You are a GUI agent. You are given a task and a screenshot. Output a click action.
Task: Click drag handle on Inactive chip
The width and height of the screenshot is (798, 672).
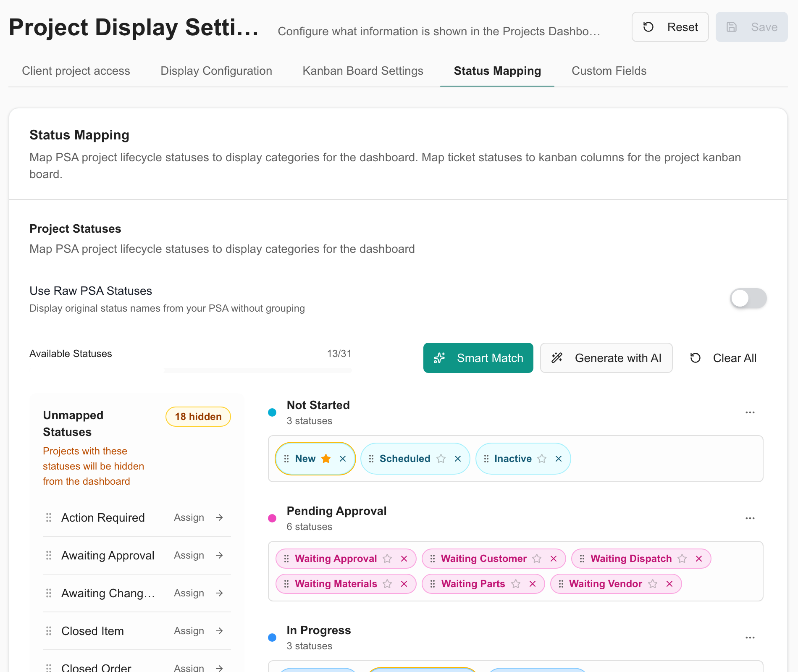pos(486,459)
